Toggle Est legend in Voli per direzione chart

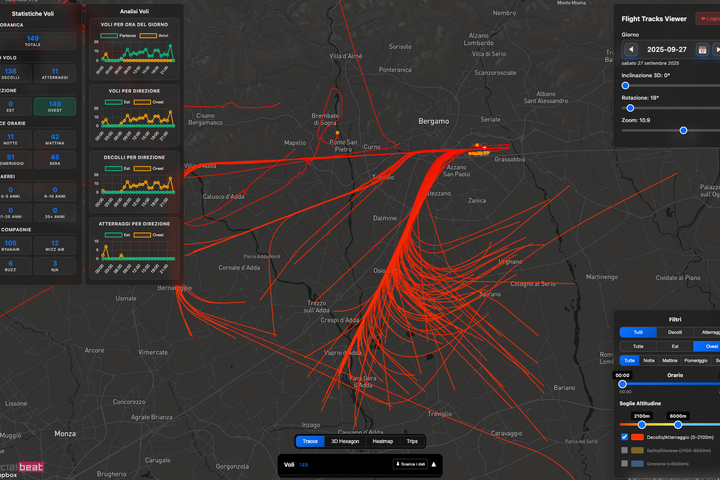tap(118, 102)
